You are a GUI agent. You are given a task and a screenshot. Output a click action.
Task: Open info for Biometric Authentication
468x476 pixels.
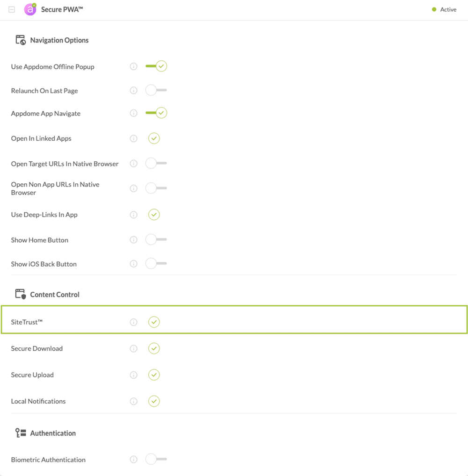[133, 460]
